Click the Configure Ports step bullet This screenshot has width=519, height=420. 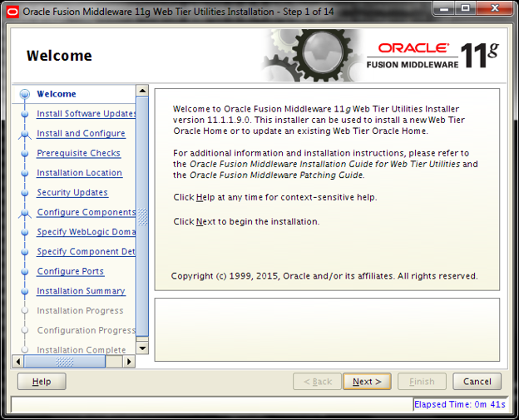click(25, 271)
